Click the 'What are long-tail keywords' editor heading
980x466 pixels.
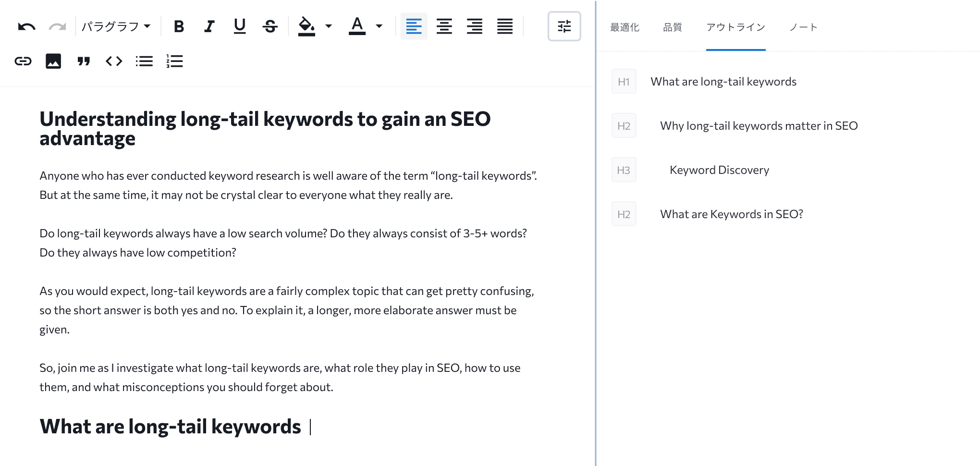coord(170,427)
